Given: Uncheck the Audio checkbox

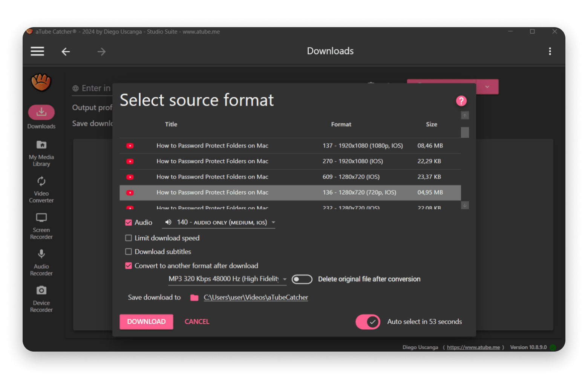Looking at the screenshot, I should (x=129, y=223).
